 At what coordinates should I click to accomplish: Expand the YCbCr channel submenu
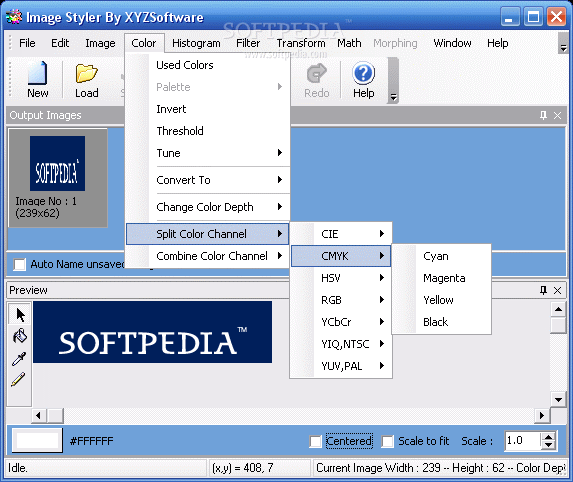[341, 322]
